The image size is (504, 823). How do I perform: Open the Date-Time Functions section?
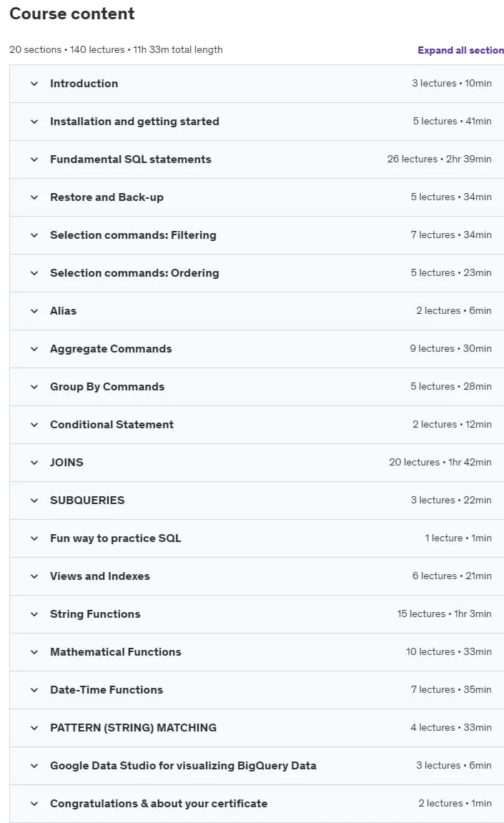[257, 690]
